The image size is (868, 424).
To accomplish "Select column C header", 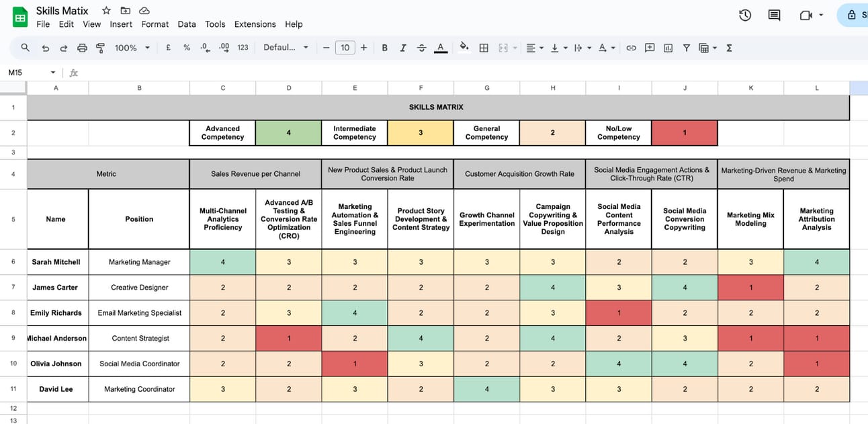I will click(x=223, y=88).
